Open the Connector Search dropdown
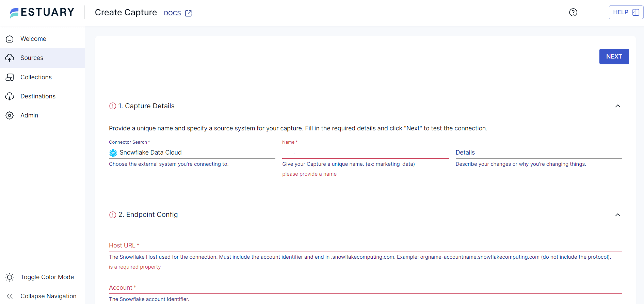Image resolution: width=644 pixels, height=304 pixels. tap(192, 153)
